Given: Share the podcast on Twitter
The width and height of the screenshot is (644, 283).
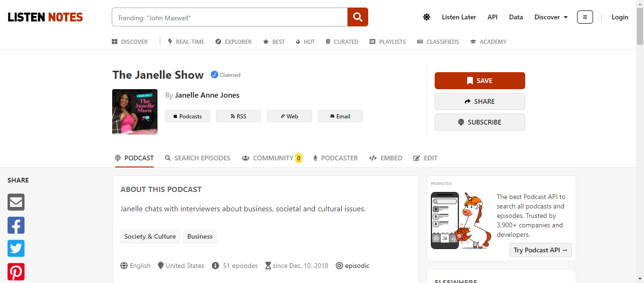Looking at the screenshot, I should (16, 249).
